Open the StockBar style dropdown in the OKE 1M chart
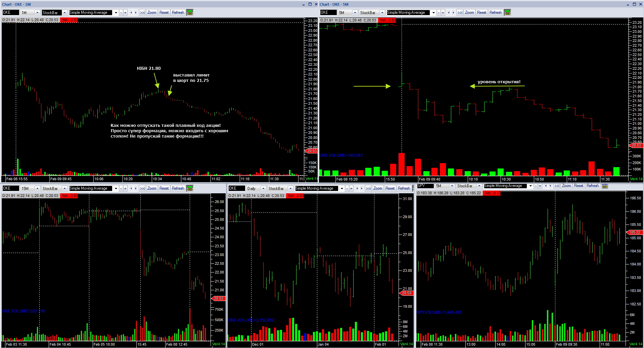The width and height of the screenshot is (644, 348). point(64,12)
